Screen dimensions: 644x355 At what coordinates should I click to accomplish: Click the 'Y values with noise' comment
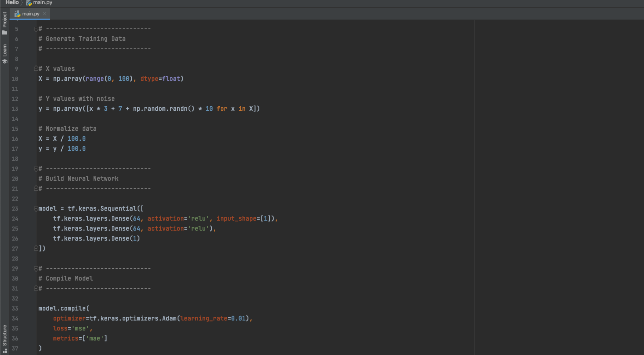tap(77, 99)
